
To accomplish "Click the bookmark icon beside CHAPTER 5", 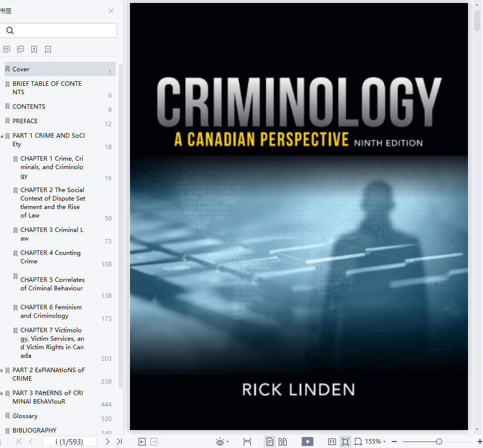I will [x=15, y=276].
